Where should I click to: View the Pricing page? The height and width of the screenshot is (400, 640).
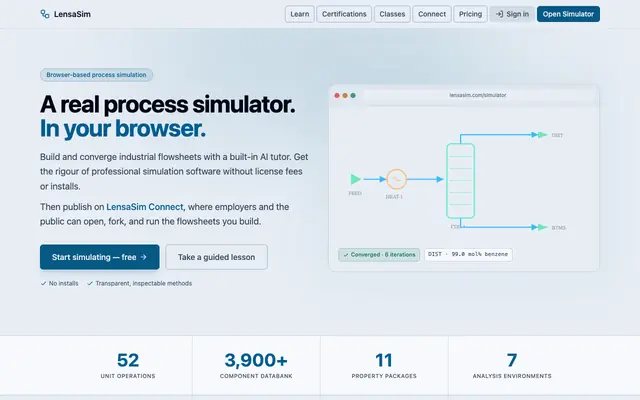(x=470, y=14)
